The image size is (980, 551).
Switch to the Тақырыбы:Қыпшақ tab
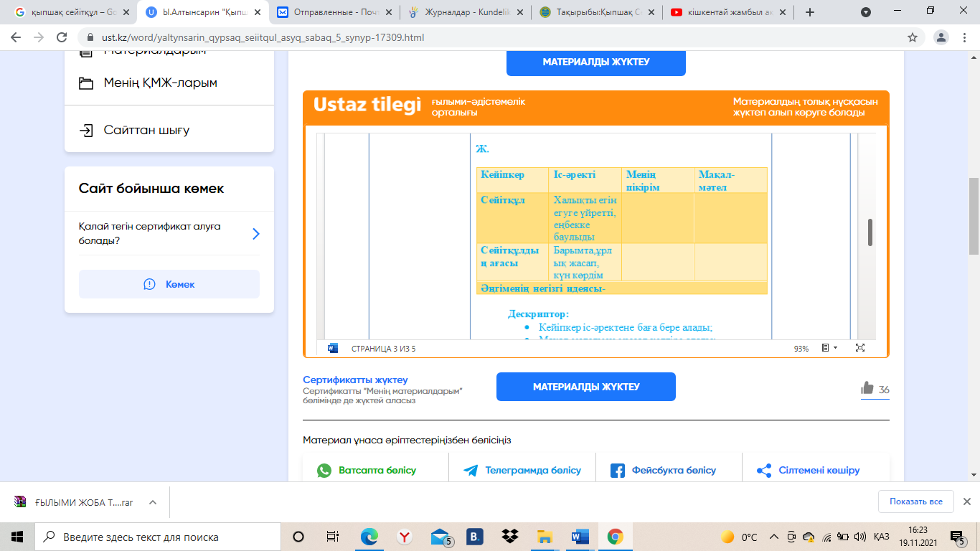(598, 12)
